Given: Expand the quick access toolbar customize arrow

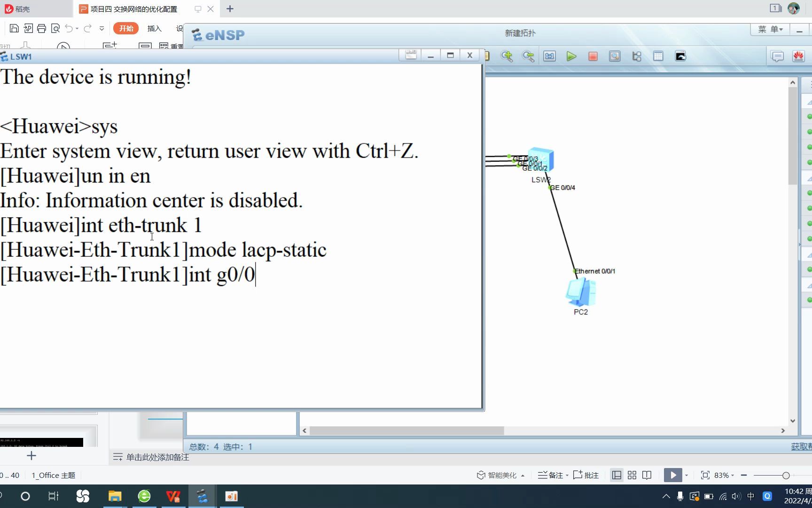Looking at the screenshot, I should point(102,29).
